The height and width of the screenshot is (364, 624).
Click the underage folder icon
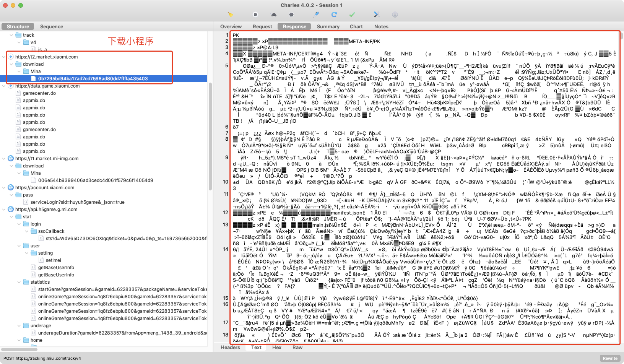pyautogui.click(x=26, y=326)
